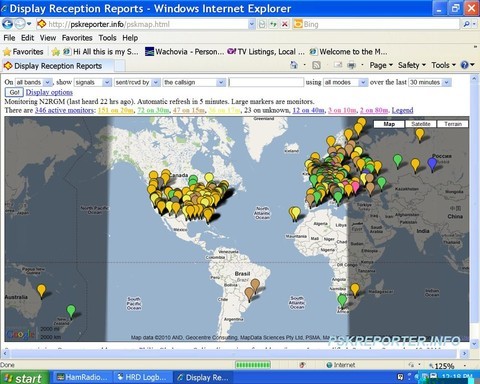Click the Bing search magnifier icon
480x384 pixels.
pyautogui.click(x=466, y=24)
